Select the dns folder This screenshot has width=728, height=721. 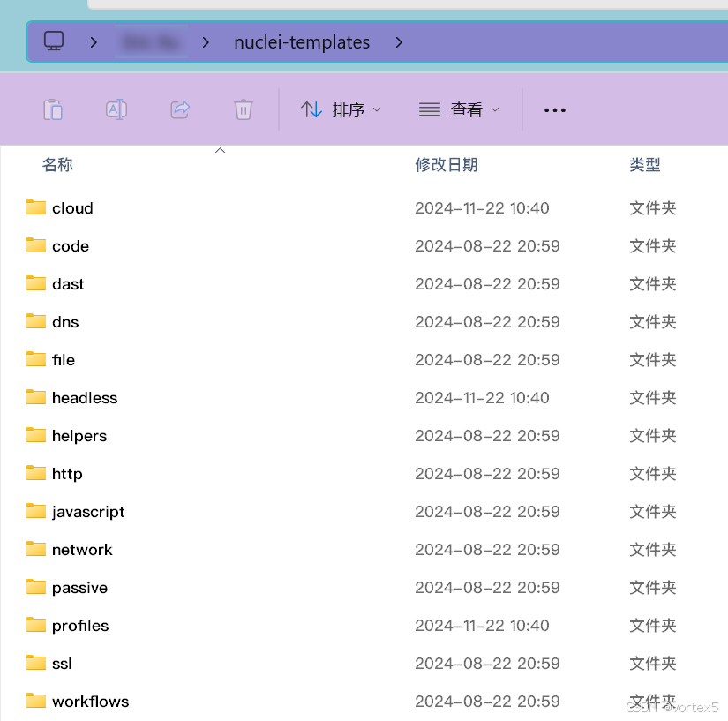pos(65,322)
